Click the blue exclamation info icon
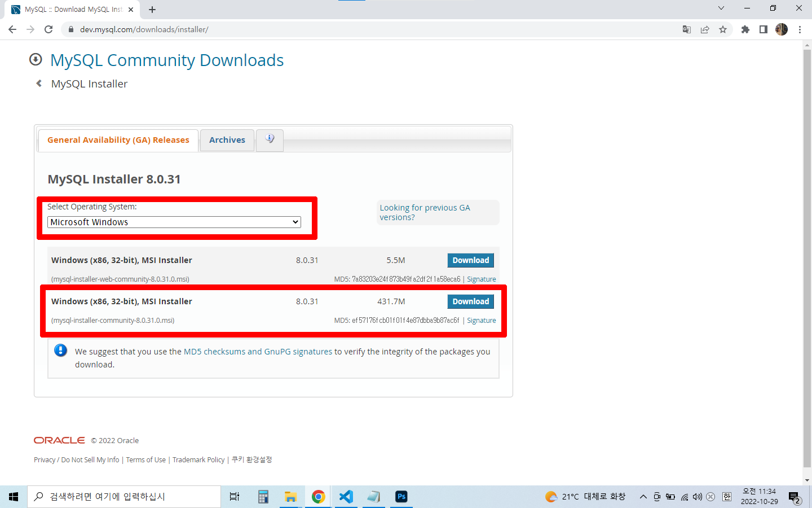 [x=60, y=351]
